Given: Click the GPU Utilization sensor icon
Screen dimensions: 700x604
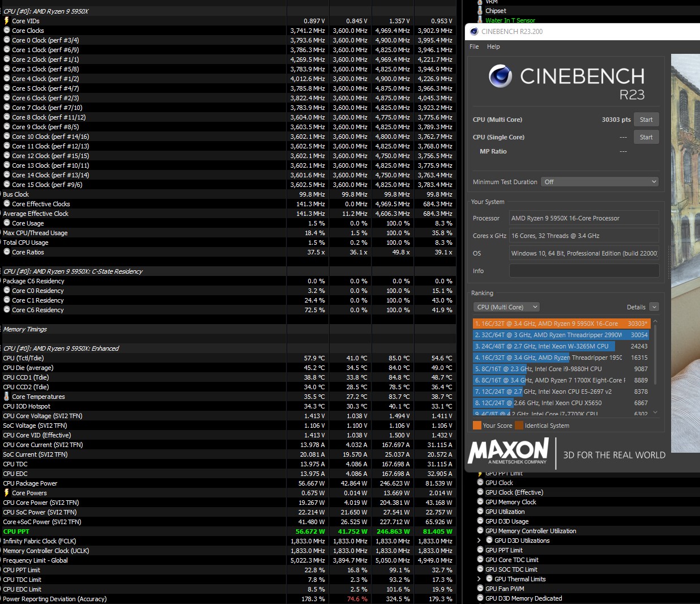Looking at the screenshot, I should 480,512.
